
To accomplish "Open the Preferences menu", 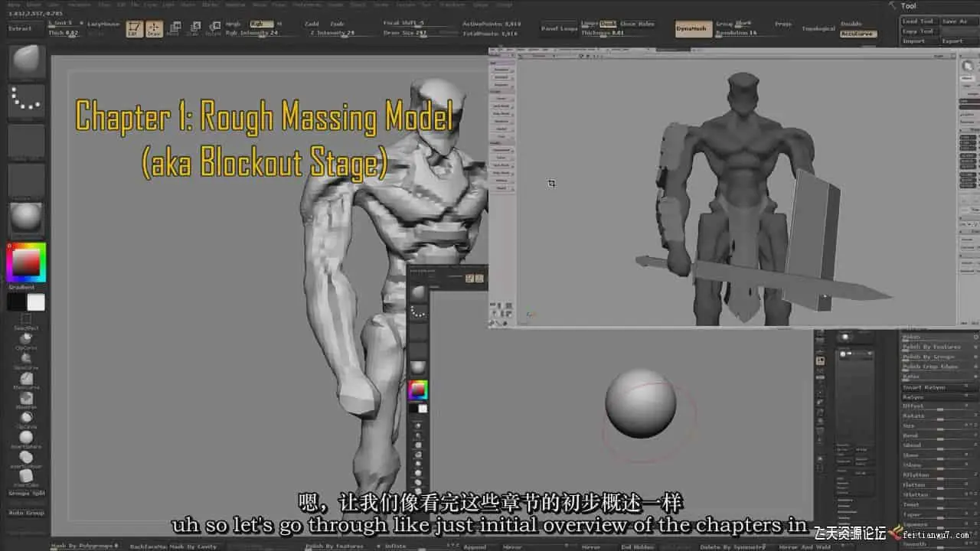I will tap(308, 5).
